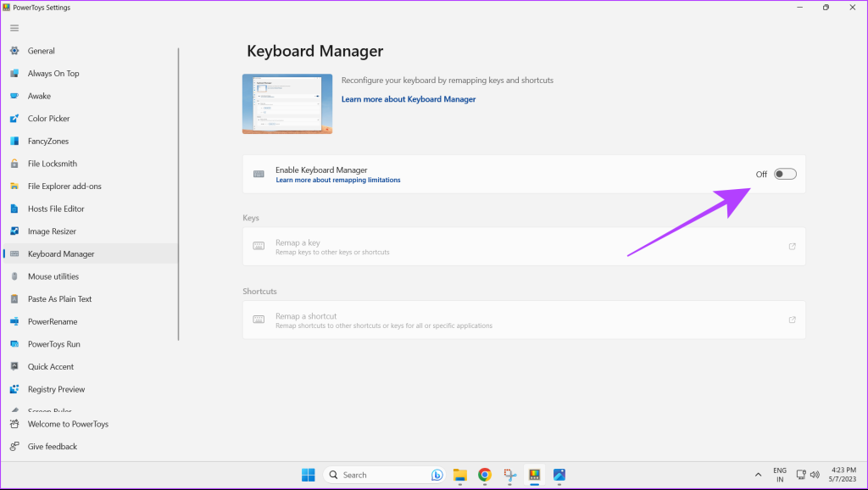Click the PowerToys taskbar icon
Screen dimensions: 868x490
534,475
